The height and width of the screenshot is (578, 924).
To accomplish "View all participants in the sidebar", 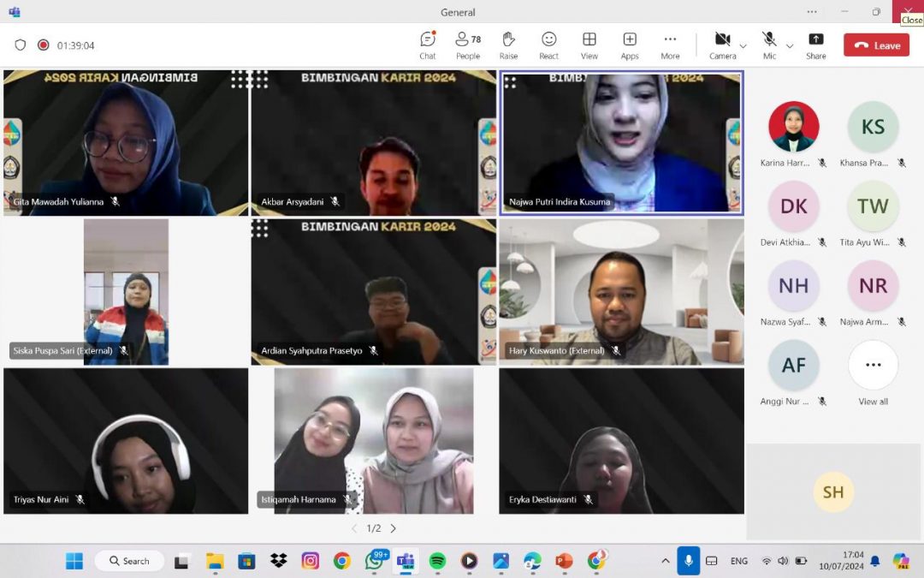I will click(873, 372).
